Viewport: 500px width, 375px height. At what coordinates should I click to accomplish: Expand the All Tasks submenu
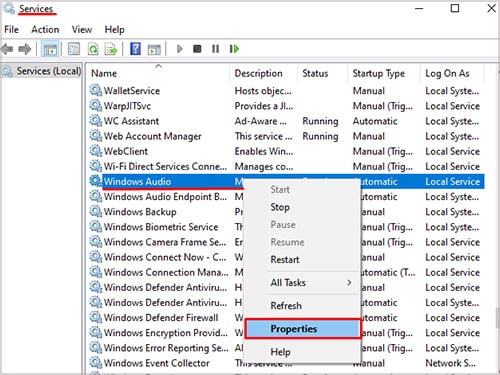tap(303, 283)
